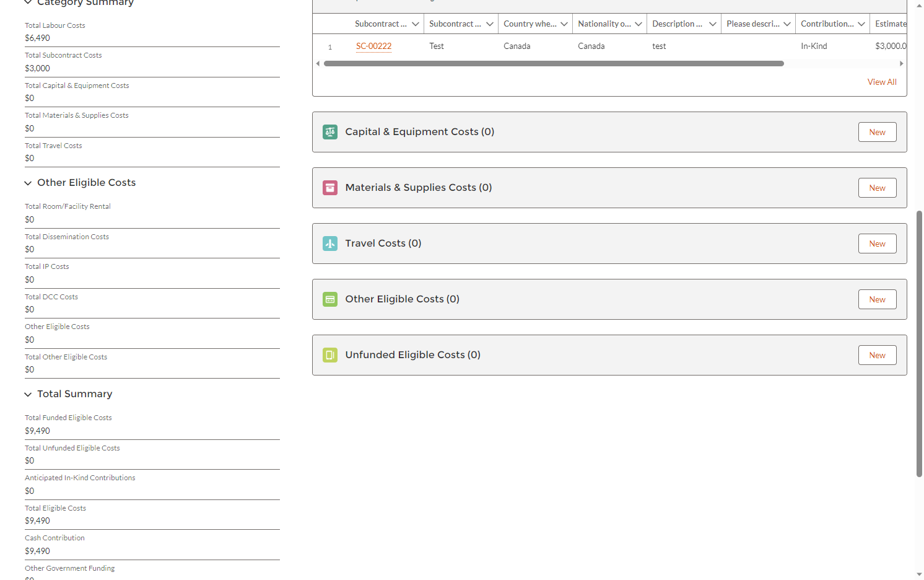The image size is (924, 580).
Task: Click the Total Unfunded Eligible Costs label
Action: 72,448
